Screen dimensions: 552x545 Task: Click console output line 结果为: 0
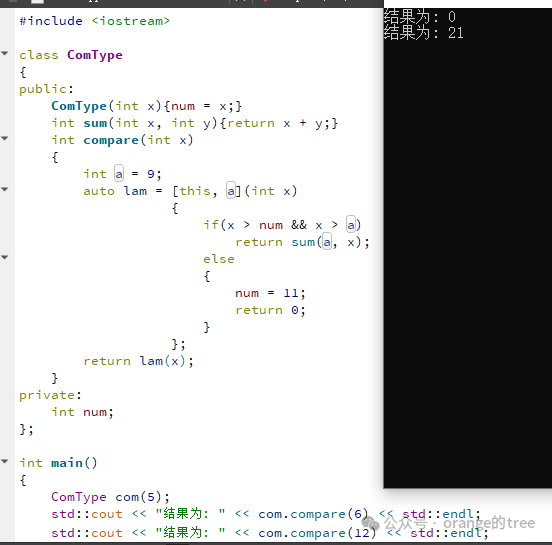click(x=420, y=17)
